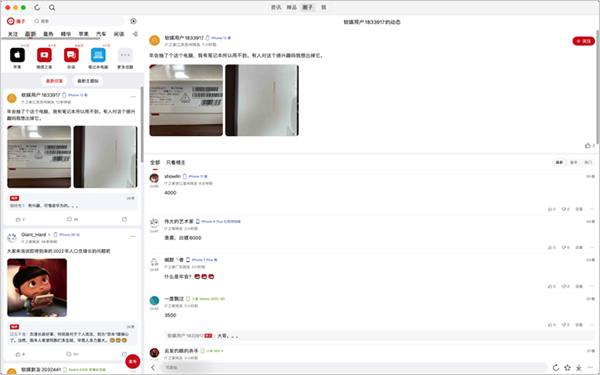Image resolution: width=600 pixels, height=375 pixels.
Task: Select the 最热 category tab
Action: pos(48,34)
